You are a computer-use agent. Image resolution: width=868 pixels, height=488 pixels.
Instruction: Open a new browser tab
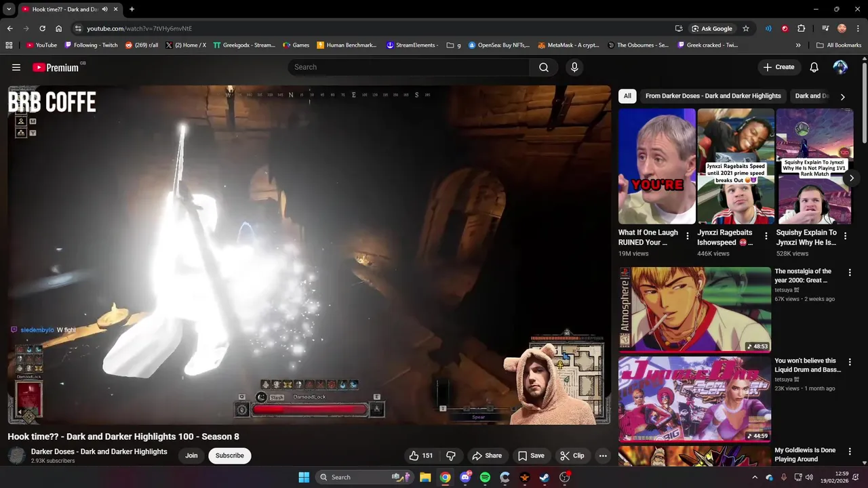(132, 9)
